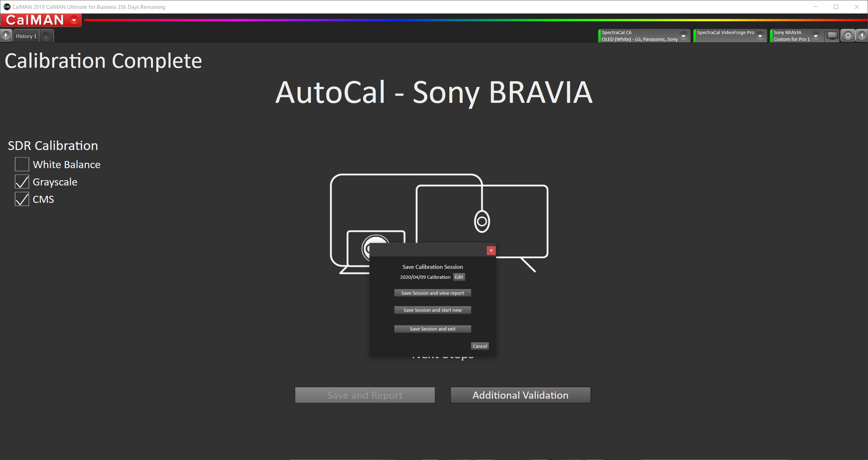Click the DDC control icon

click(832, 35)
